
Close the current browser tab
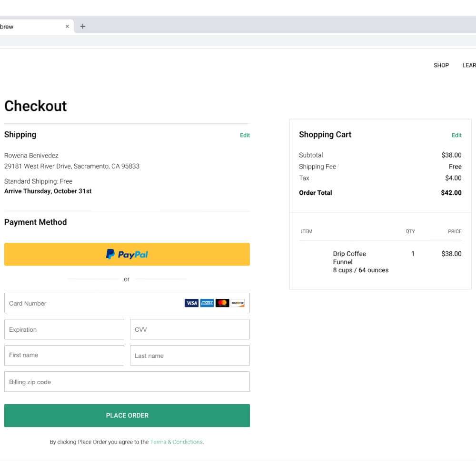pyautogui.click(x=67, y=27)
